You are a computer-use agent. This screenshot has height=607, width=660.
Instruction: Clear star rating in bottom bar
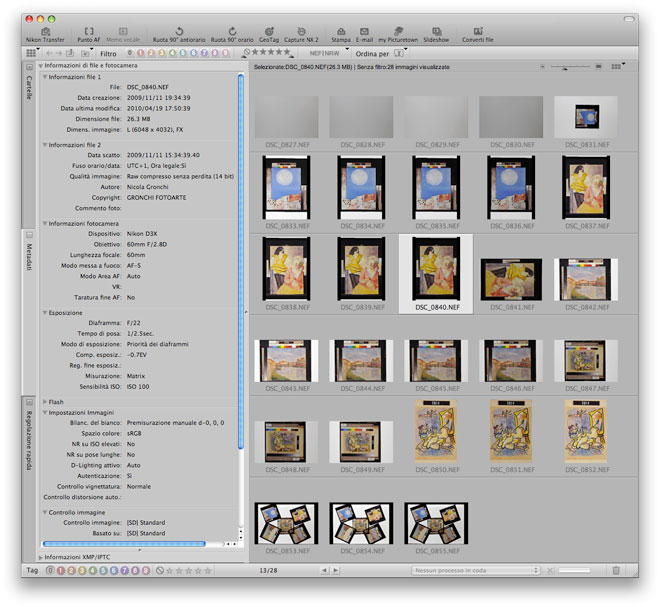(x=160, y=571)
